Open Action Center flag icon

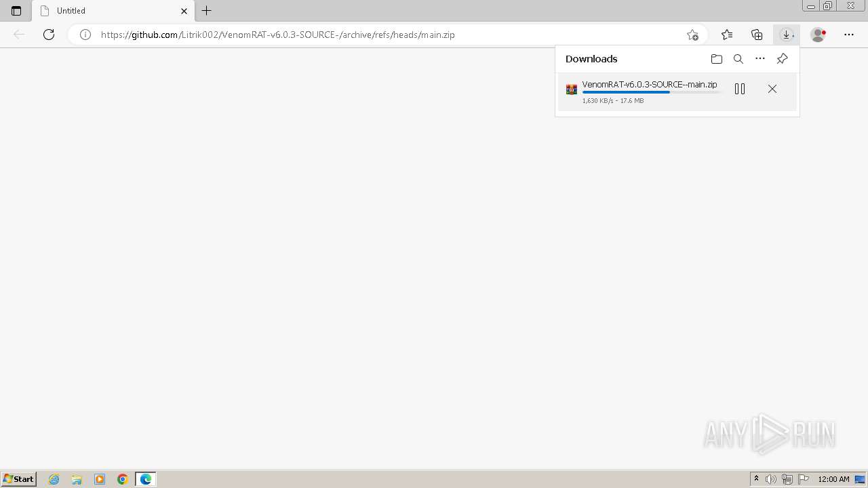pos(804,479)
